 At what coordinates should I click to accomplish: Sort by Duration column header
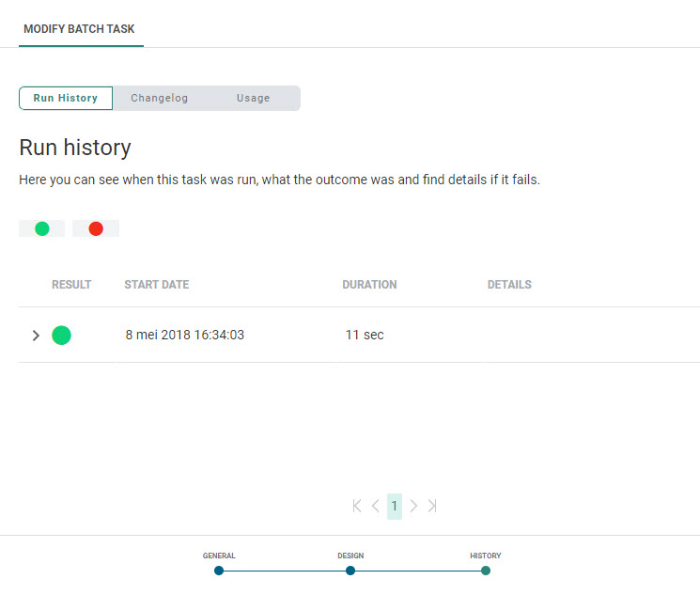369,285
